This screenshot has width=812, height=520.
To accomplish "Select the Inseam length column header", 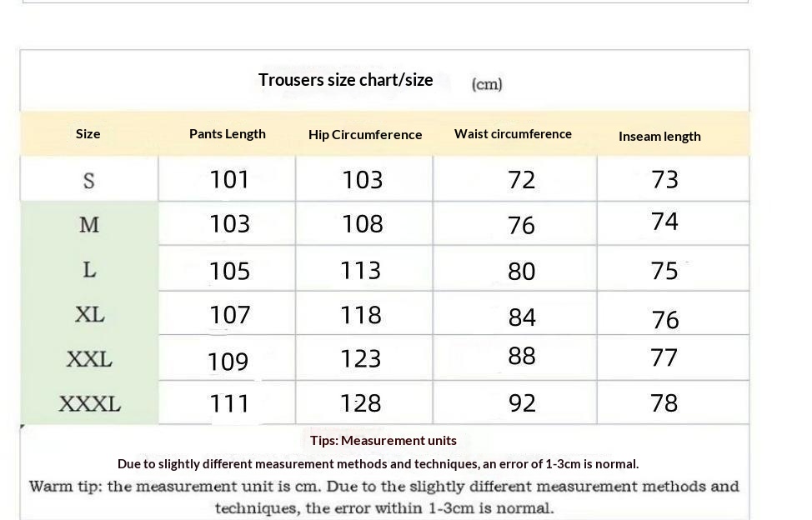I will [x=659, y=136].
